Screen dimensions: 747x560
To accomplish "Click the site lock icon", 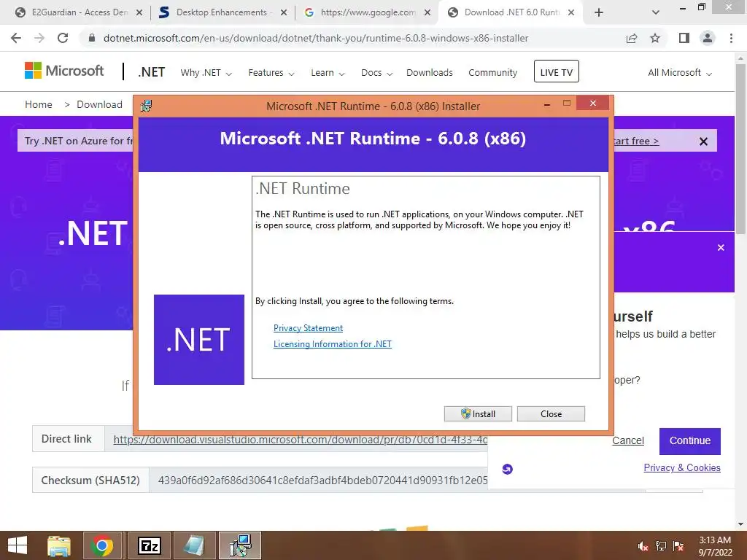I will pos(92,38).
